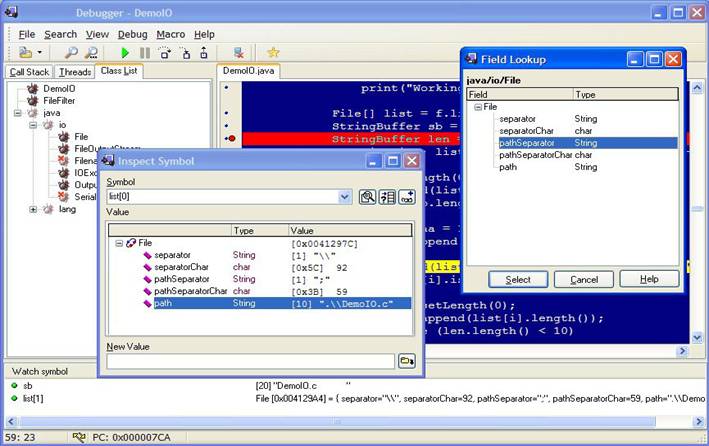Image resolution: width=709 pixels, height=446 pixels.
Task: Click the separator field diamond icon
Action: tap(147, 256)
